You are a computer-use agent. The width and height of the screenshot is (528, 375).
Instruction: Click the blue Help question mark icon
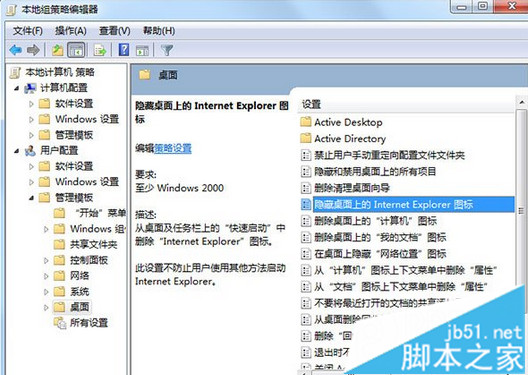tap(124, 50)
